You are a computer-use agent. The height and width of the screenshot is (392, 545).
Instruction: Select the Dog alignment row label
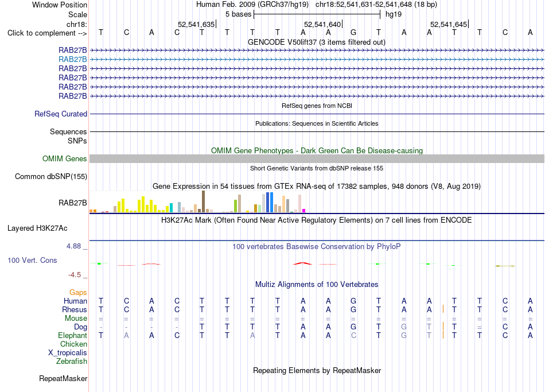pos(80,327)
